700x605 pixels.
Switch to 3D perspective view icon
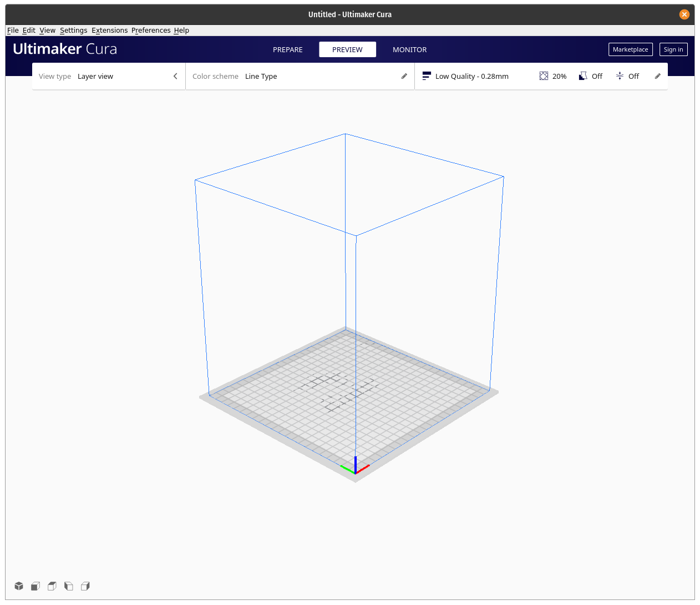coord(19,586)
